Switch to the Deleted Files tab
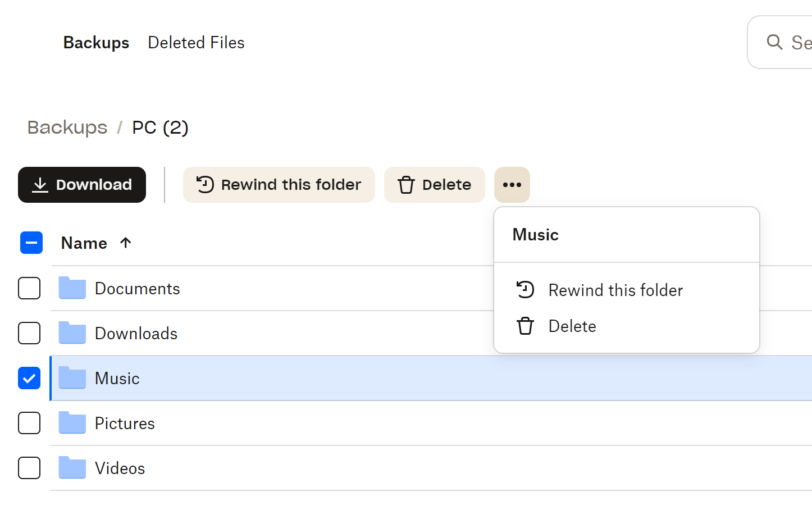The height and width of the screenshot is (519, 812). coord(196,43)
